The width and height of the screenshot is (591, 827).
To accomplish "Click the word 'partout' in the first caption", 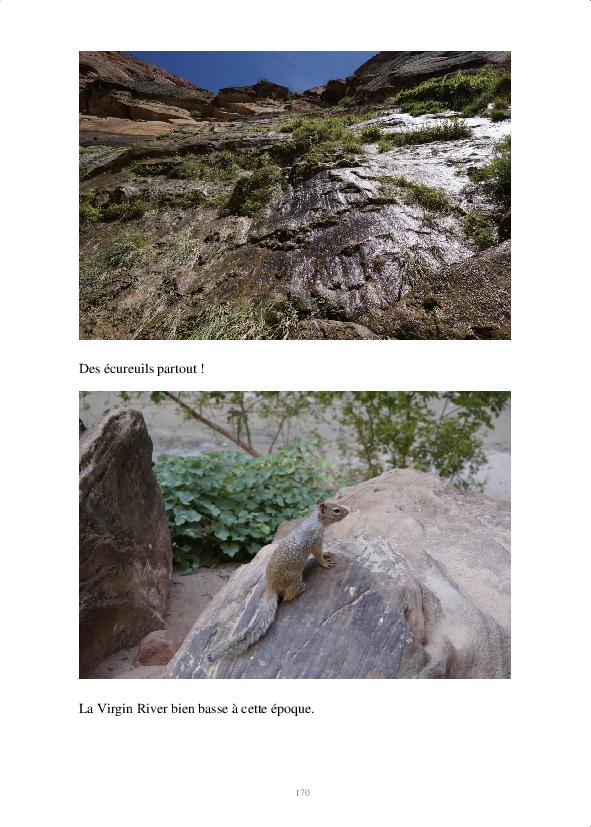I will click(177, 369).
